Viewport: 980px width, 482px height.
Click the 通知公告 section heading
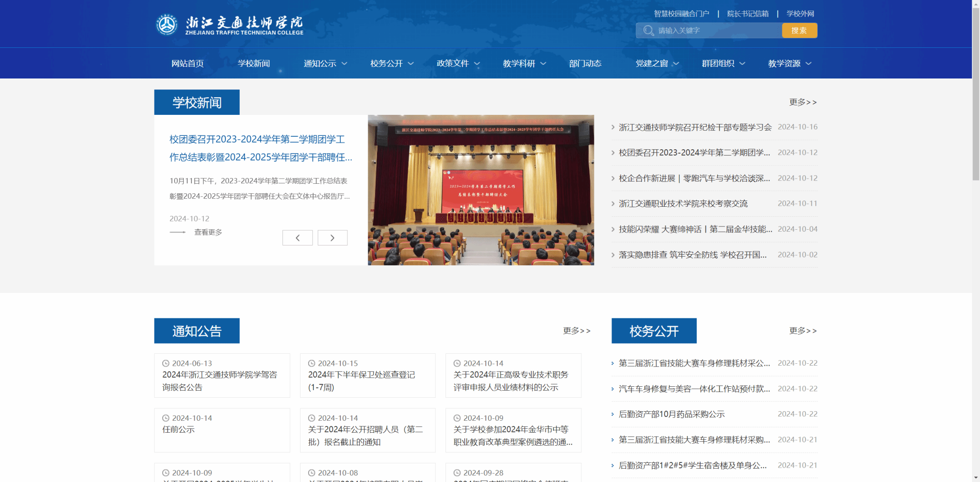[x=197, y=331]
